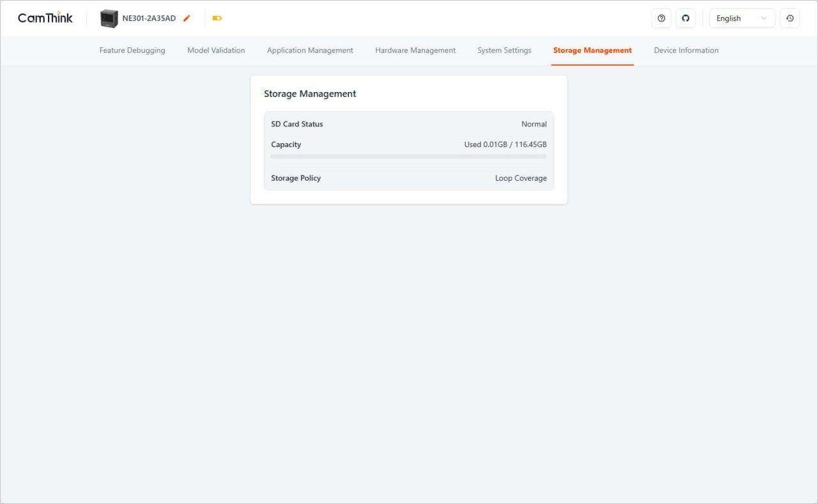The width and height of the screenshot is (818, 504).
Task: Click the Used 0.01GB / 116.45GB text
Action: pyautogui.click(x=505, y=144)
